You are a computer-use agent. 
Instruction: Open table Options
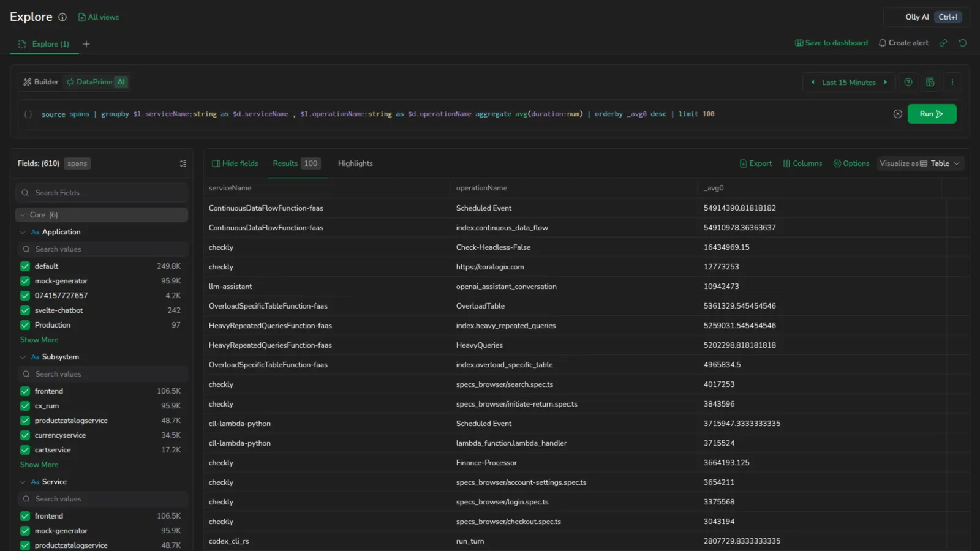click(x=851, y=163)
